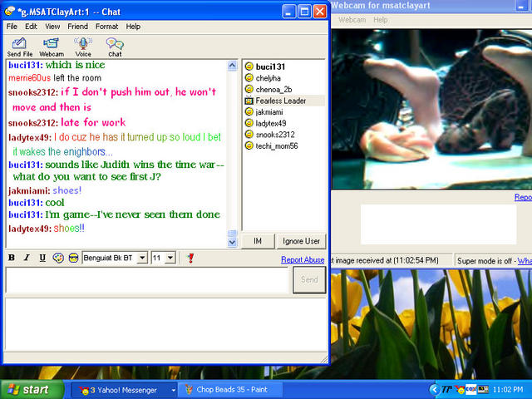Open the File menu
The height and width of the screenshot is (399, 532).
click(x=12, y=27)
